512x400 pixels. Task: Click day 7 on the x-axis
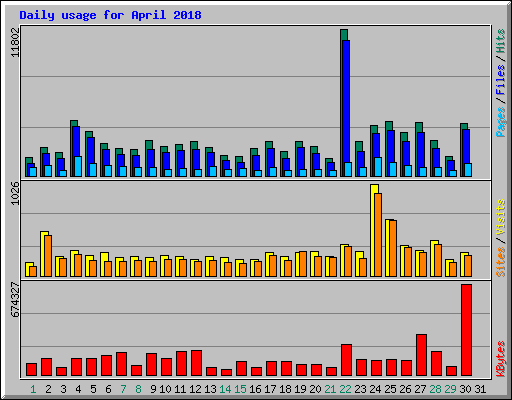tap(123, 389)
